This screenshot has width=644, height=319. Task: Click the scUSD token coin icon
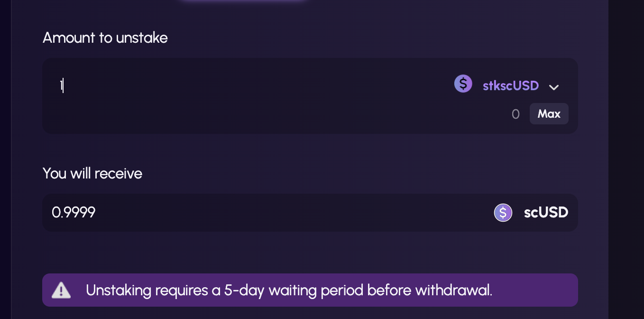coord(503,213)
